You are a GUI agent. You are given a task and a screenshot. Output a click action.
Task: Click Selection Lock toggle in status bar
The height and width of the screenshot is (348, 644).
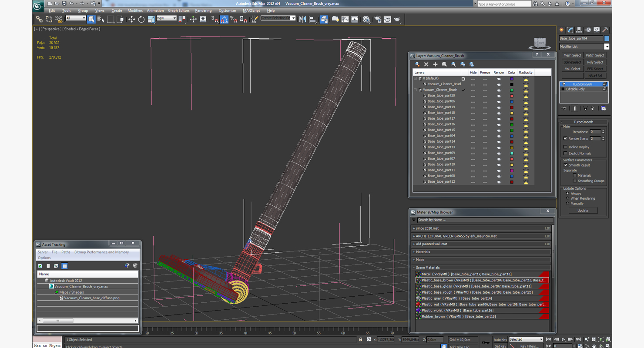click(x=360, y=339)
